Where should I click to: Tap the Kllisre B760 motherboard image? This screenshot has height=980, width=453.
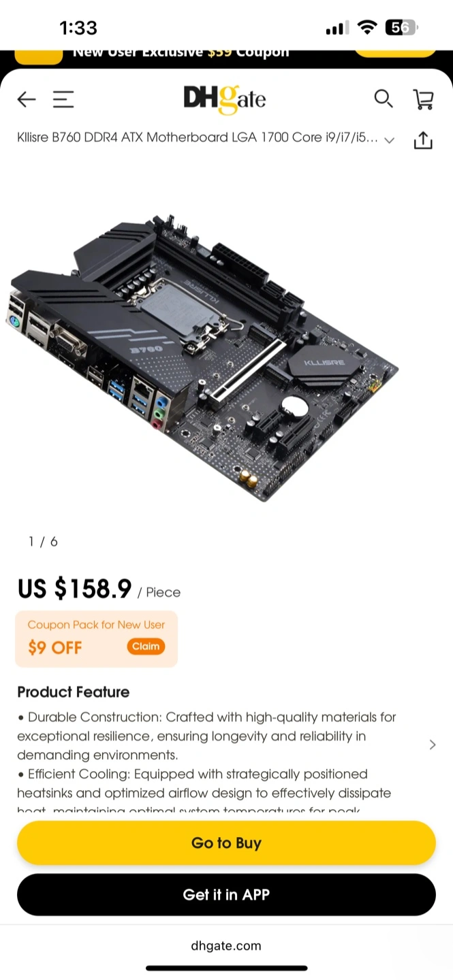click(204, 357)
